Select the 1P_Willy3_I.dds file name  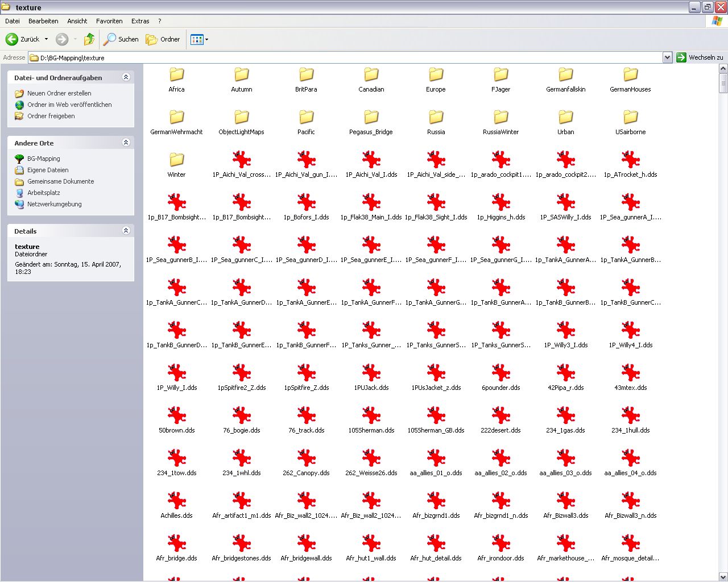[x=565, y=345]
